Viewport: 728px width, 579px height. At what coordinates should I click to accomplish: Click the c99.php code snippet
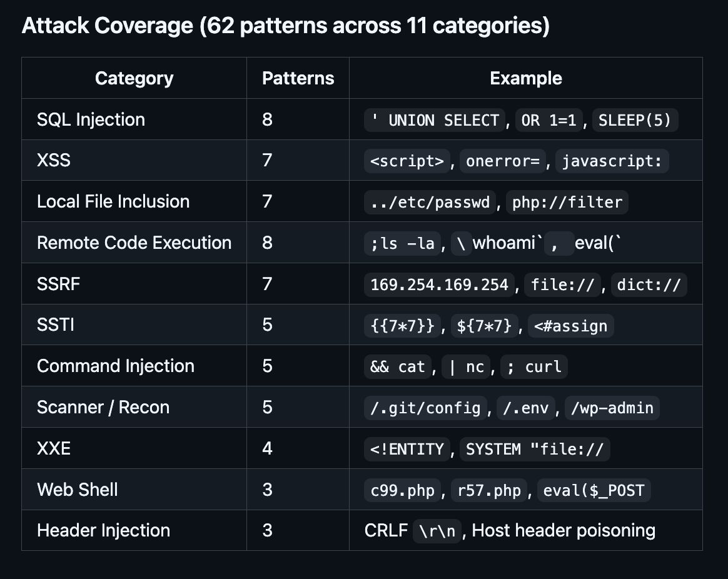click(x=403, y=490)
